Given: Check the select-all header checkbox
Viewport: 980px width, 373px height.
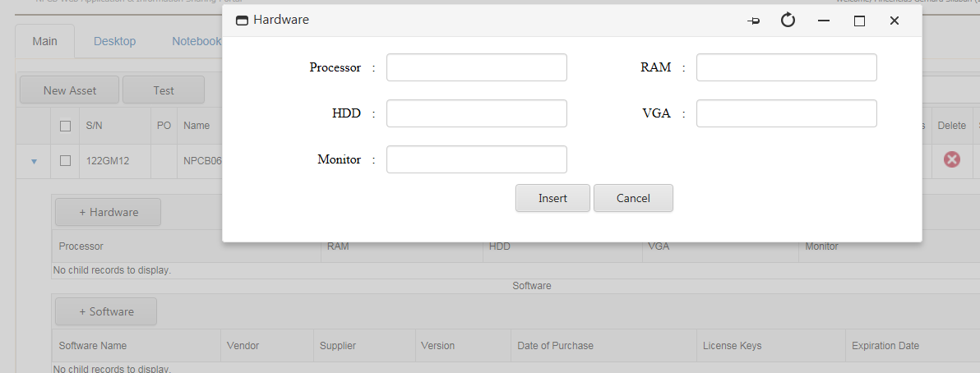Looking at the screenshot, I should coord(66,126).
